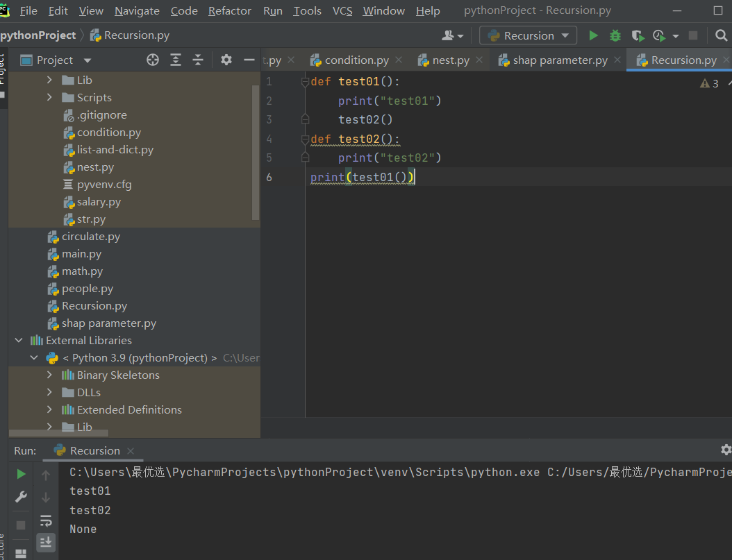Collapse the Python 3.9 (pythonProject) node

point(34,357)
